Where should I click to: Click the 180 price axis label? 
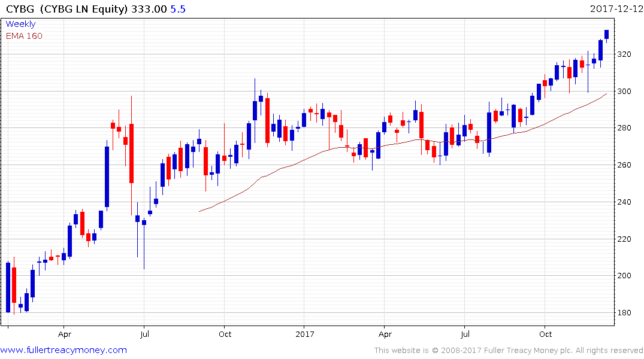point(624,313)
